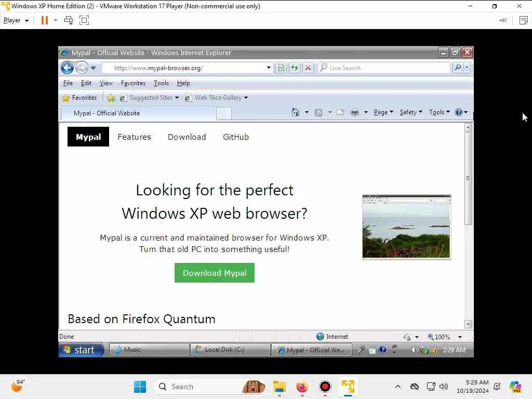Open the Favorites menu in menu bar

coord(133,83)
